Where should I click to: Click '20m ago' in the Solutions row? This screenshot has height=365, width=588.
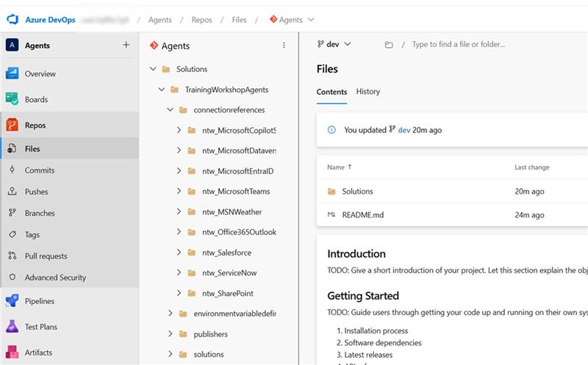coord(529,191)
